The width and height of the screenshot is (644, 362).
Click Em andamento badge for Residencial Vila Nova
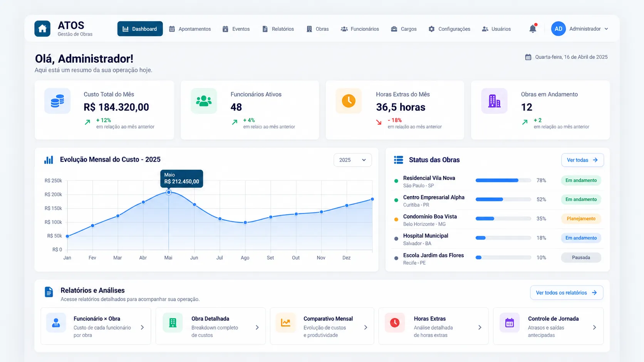tap(581, 180)
